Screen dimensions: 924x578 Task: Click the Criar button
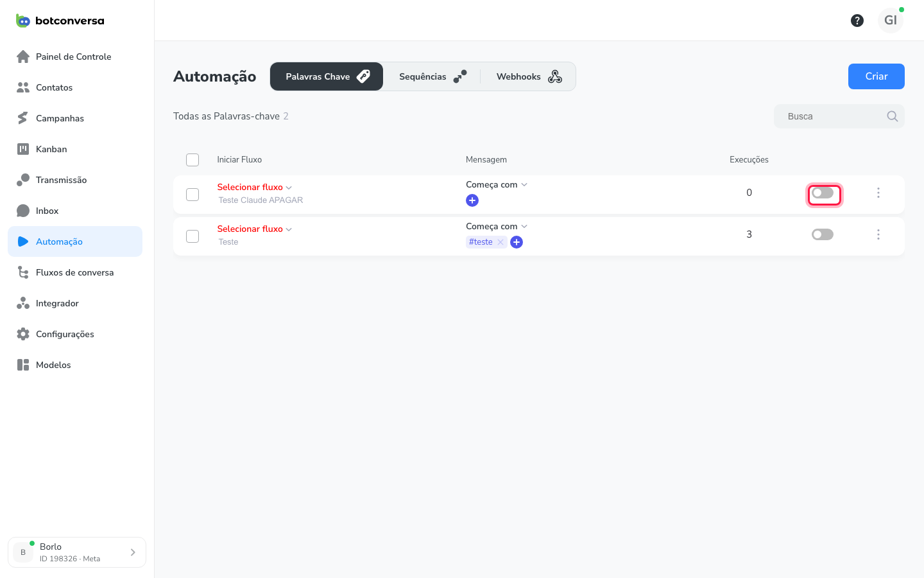877,76
